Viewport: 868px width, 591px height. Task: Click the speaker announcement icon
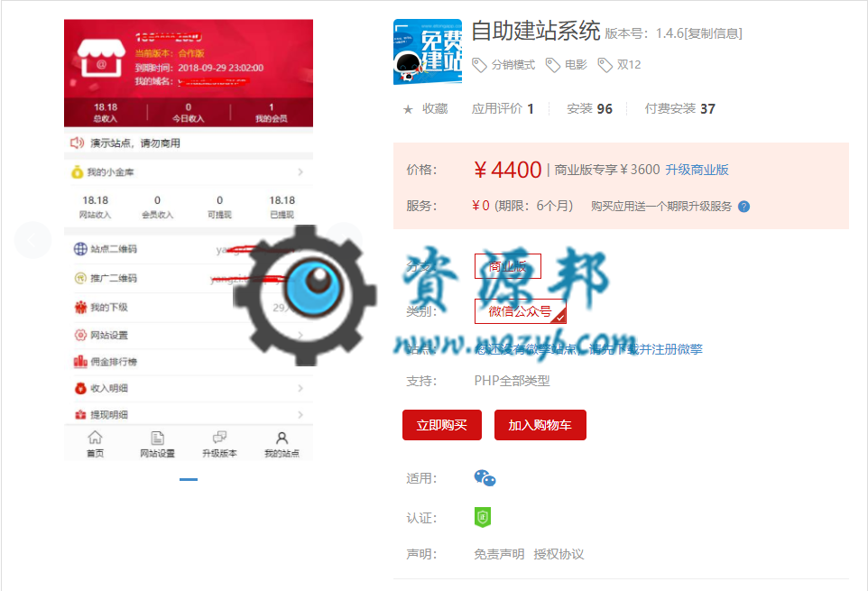click(x=77, y=143)
